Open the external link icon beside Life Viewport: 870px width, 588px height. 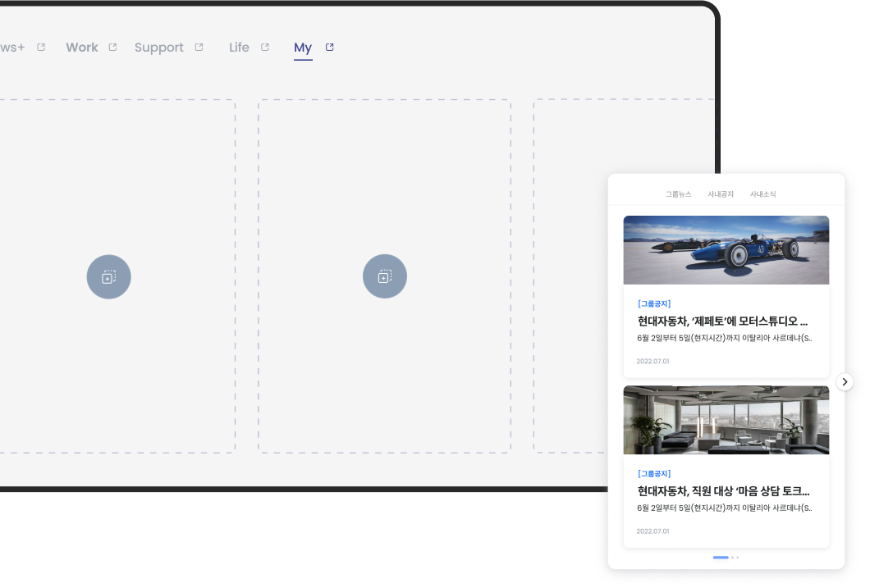point(264,48)
